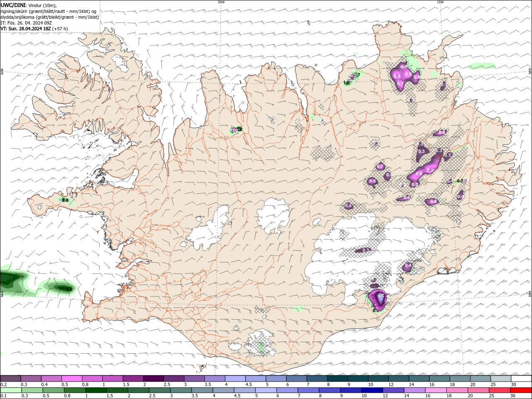Viewport: 532px width, 399px height.
Task: Pick the lower legend swatch starting at 6
Action: [287, 390]
